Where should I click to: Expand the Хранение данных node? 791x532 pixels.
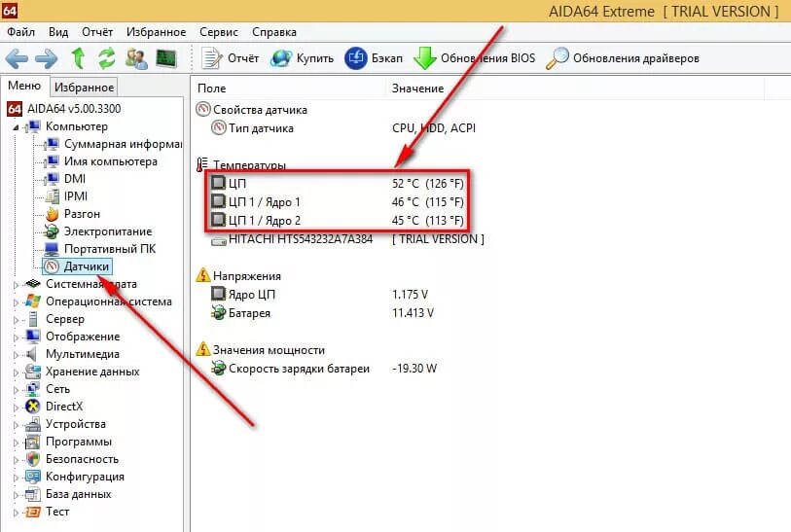pos(16,372)
